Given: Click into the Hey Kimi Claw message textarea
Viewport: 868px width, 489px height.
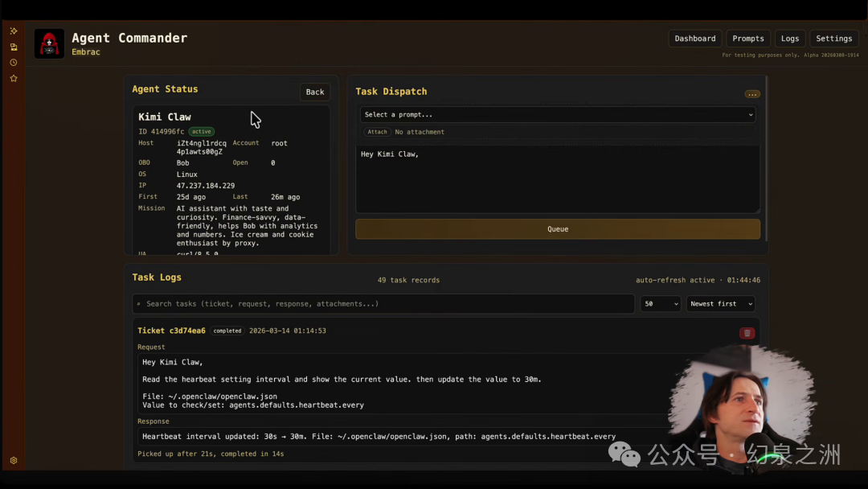Looking at the screenshot, I should [558, 179].
